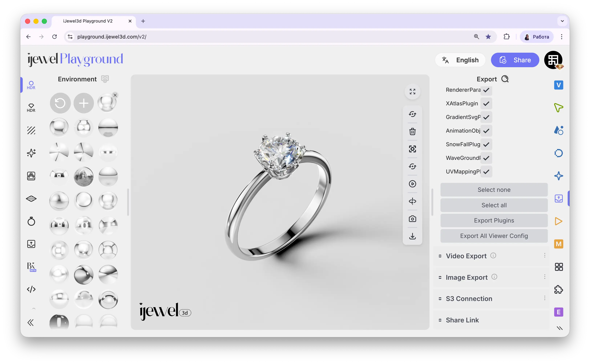The image size is (590, 364).
Task: Open the gem HDR (diamond) tab
Action: tap(31, 108)
